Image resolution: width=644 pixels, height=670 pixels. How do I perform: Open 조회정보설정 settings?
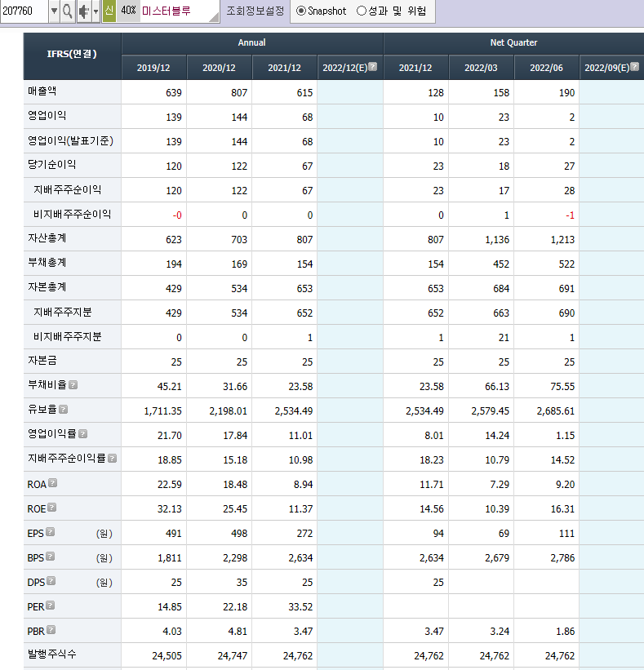255,11
